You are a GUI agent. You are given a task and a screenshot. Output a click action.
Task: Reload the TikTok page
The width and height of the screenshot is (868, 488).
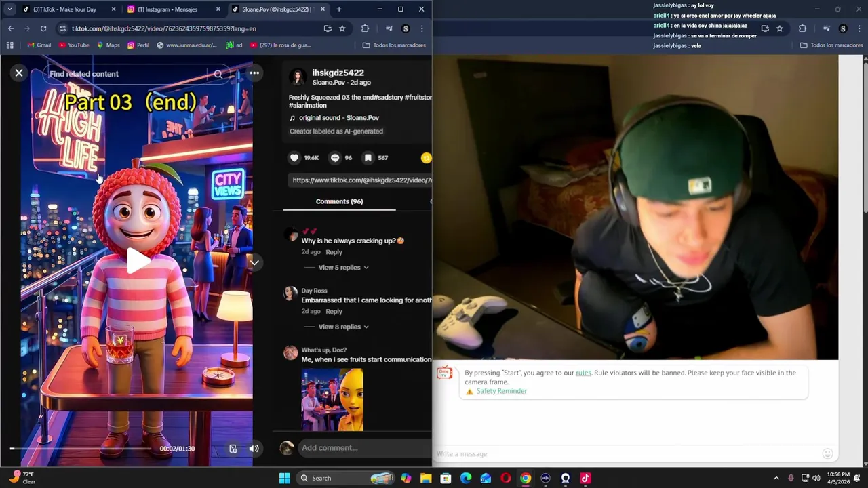pyautogui.click(x=43, y=28)
